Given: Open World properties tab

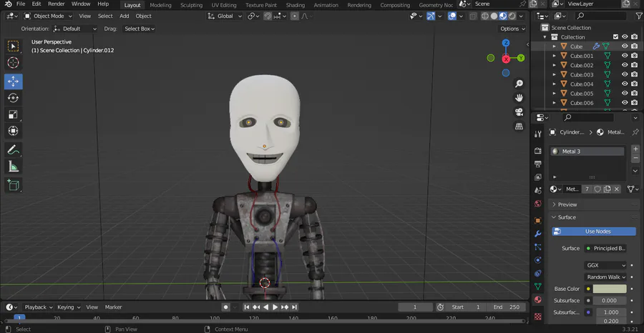Looking at the screenshot, I should pyautogui.click(x=537, y=204).
